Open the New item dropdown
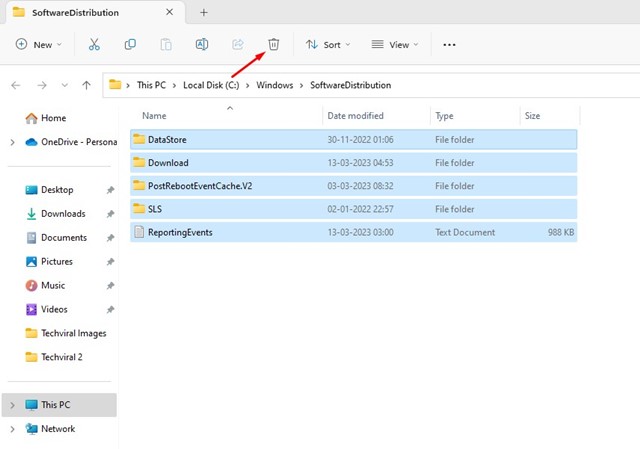This screenshot has width=640, height=449. coord(38,44)
